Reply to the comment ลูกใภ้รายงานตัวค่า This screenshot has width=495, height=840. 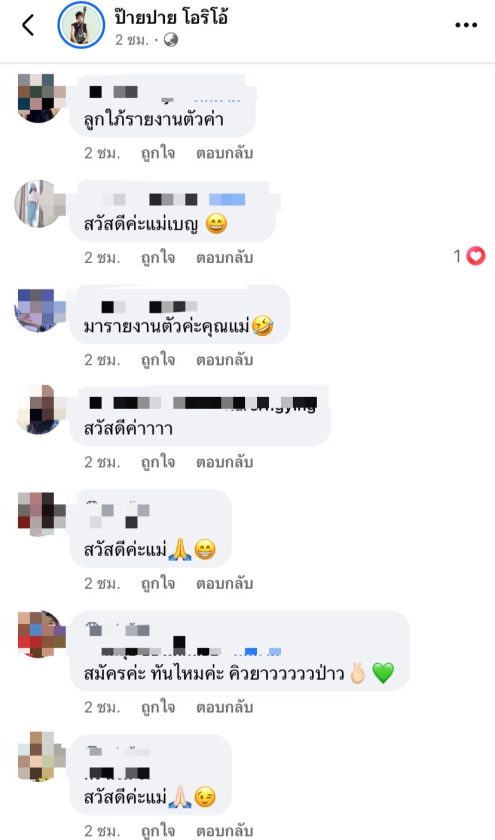click(x=224, y=153)
